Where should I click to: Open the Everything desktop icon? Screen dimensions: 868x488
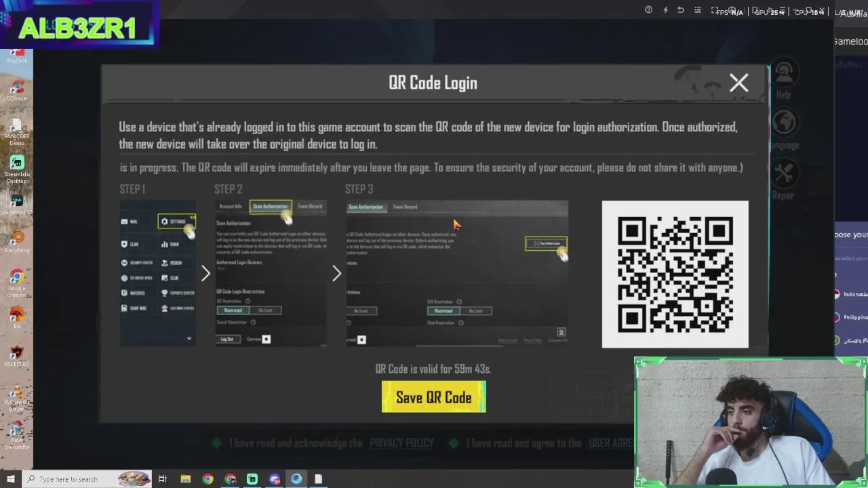point(17,242)
